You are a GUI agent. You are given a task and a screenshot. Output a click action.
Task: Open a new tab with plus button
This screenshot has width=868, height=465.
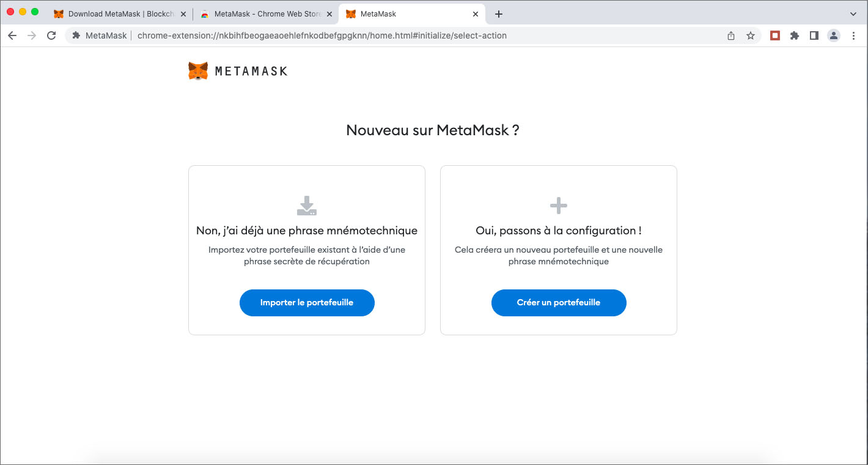click(x=499, y=13)
